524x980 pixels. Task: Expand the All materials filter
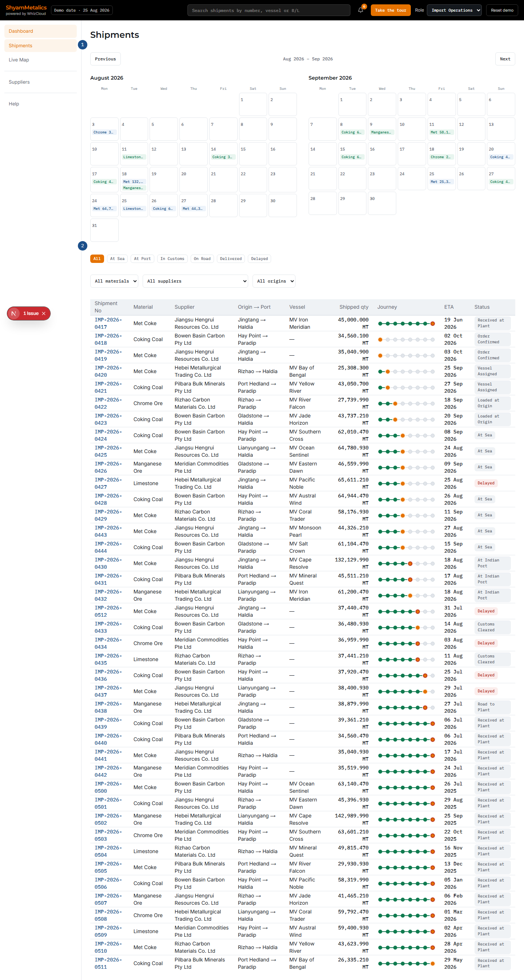[114, 281]
